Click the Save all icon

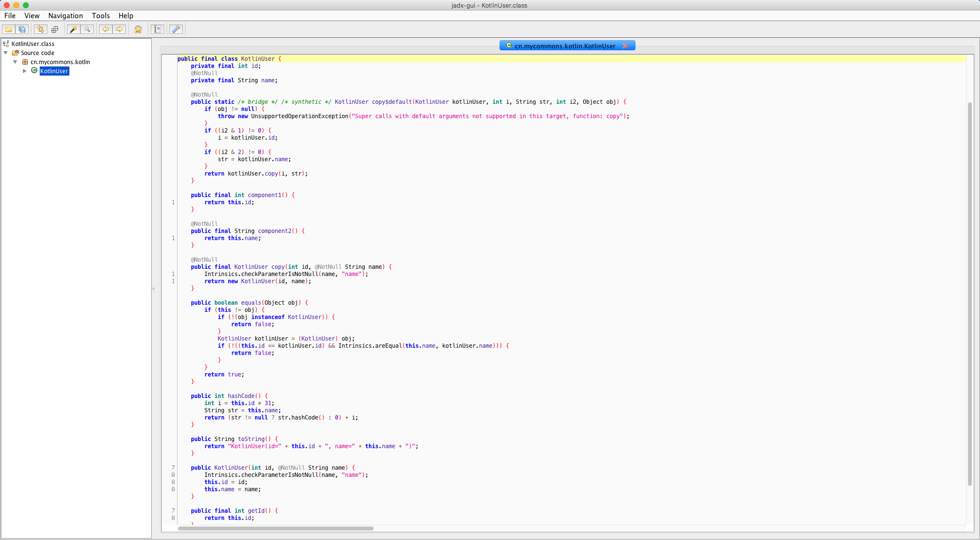[22, 29]
